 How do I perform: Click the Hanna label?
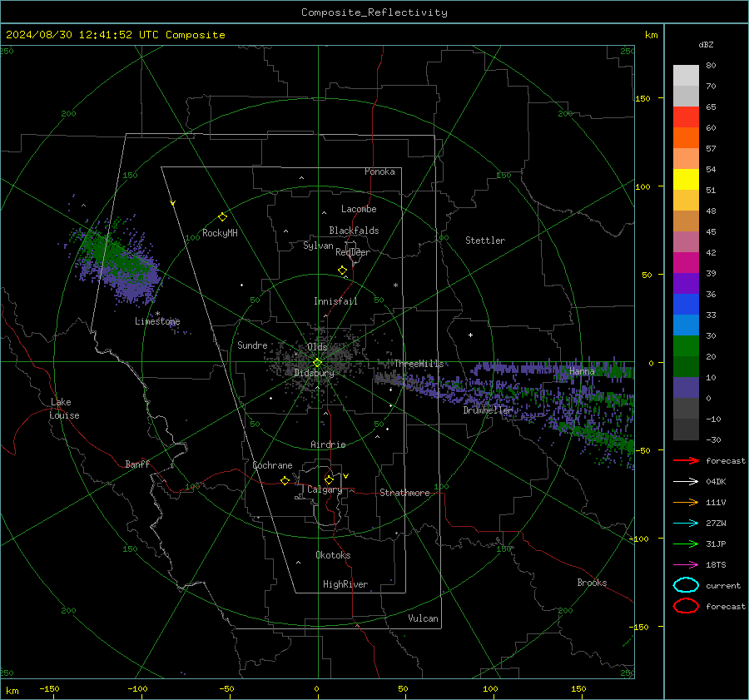pyautogui.click(x=582, y=371)
